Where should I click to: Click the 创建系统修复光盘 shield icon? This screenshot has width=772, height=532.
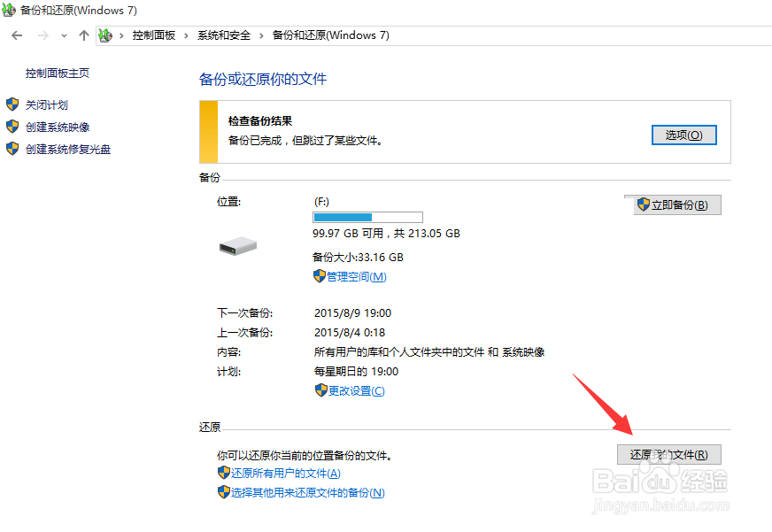click(12, 149)
